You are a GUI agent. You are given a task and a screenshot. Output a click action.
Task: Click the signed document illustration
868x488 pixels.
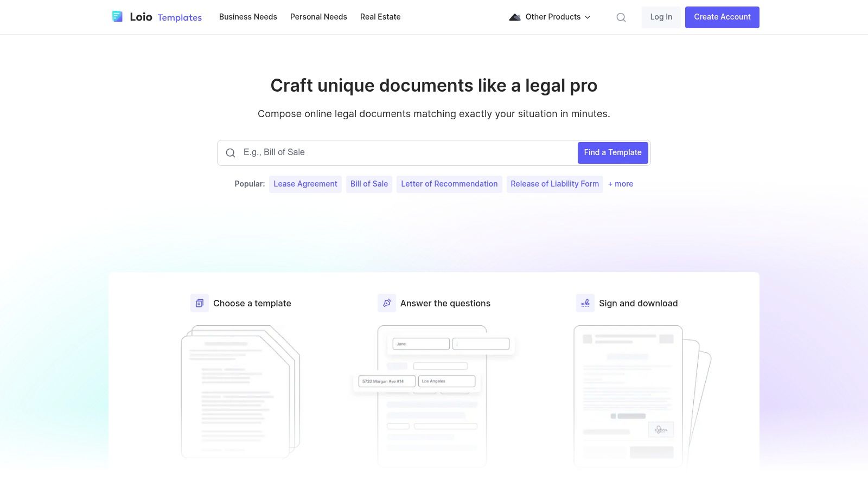642,396
